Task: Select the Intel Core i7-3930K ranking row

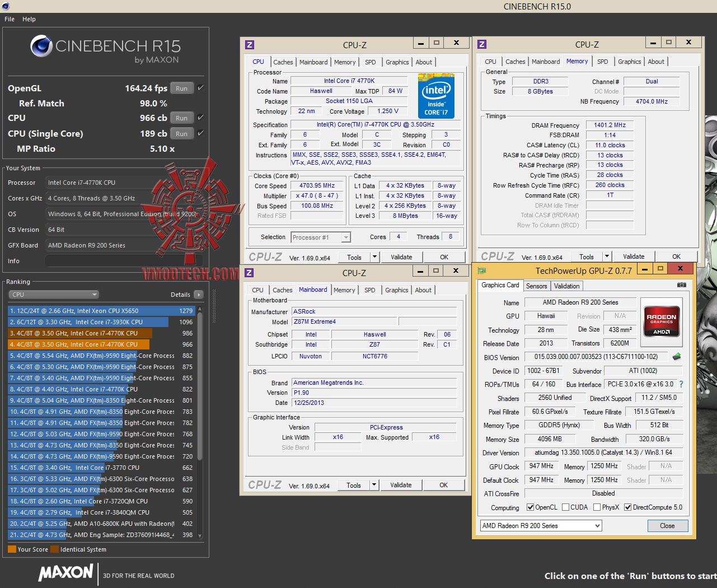Action: pyautogui.click(x=101, y=322)
